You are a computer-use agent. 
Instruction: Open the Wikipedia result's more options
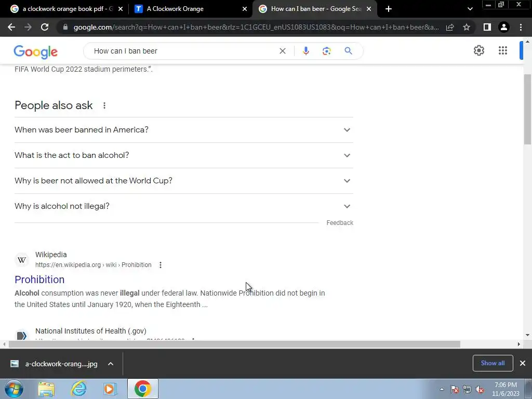(x=161, y=265)
